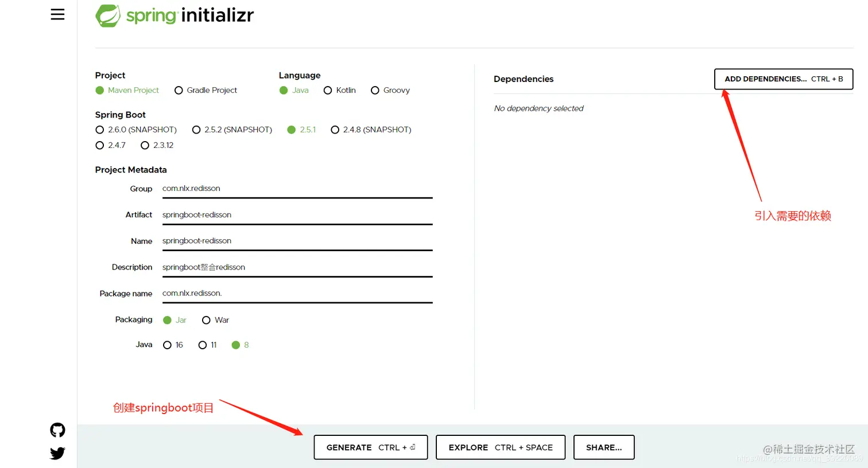Image resolution: width=868 pixels, height=468 pixels.
Task: Click the Explore button
Action: click(x=501, y=447)
